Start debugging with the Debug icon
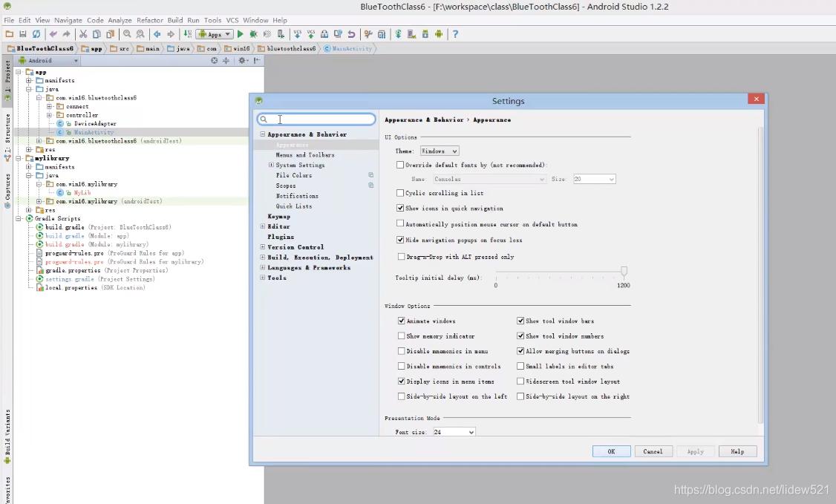Viewport: 836px width, 504px height. (253, 33)
